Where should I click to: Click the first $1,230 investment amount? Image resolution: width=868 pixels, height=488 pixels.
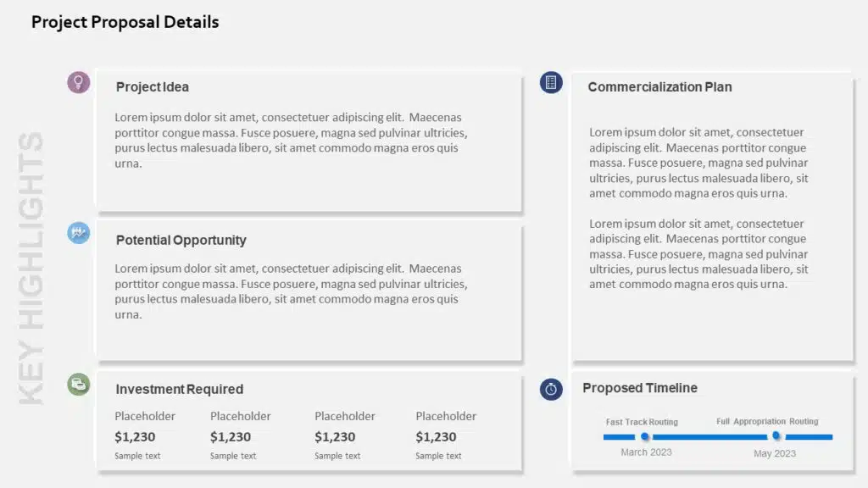(x=135, y=437)
